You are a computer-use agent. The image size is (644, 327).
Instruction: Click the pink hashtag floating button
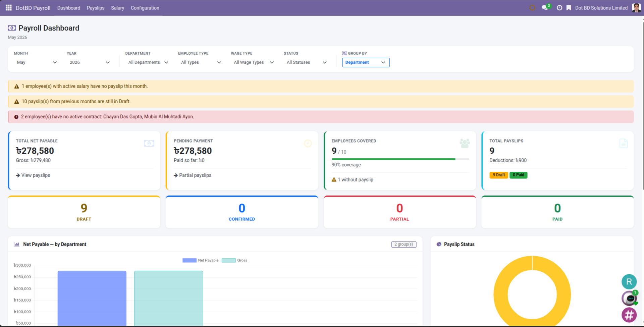(x=629, y=315)
